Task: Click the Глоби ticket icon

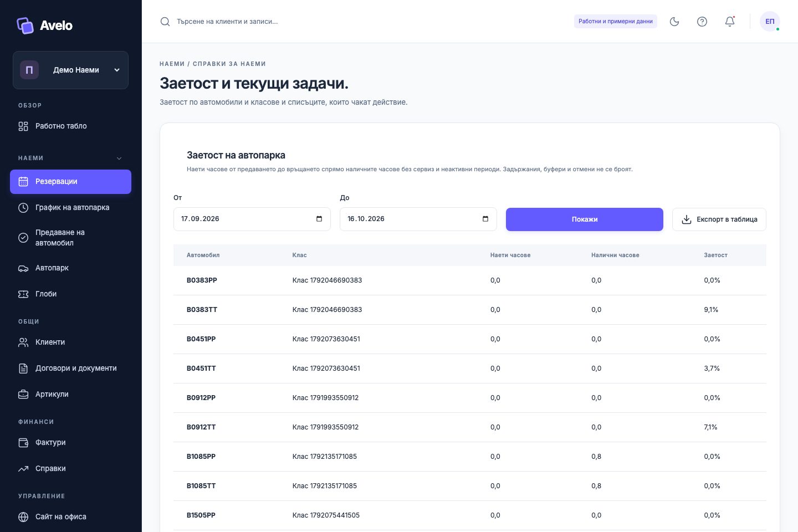Action: [23, 294]
